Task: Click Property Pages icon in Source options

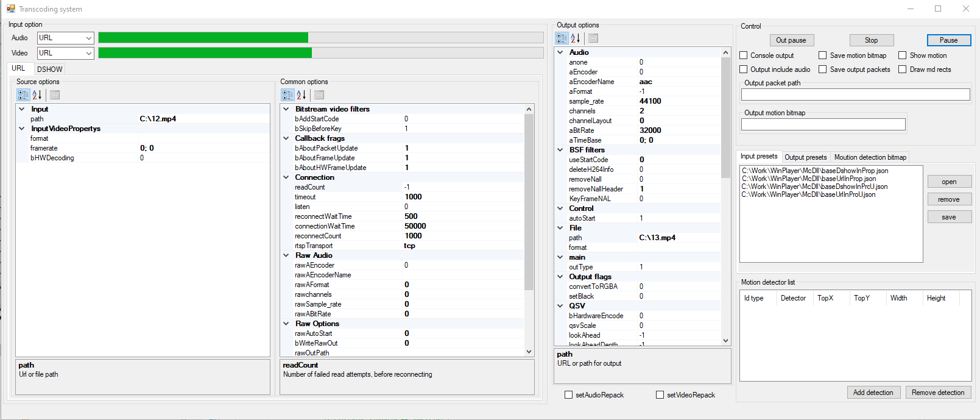Action: pos(55,95)
